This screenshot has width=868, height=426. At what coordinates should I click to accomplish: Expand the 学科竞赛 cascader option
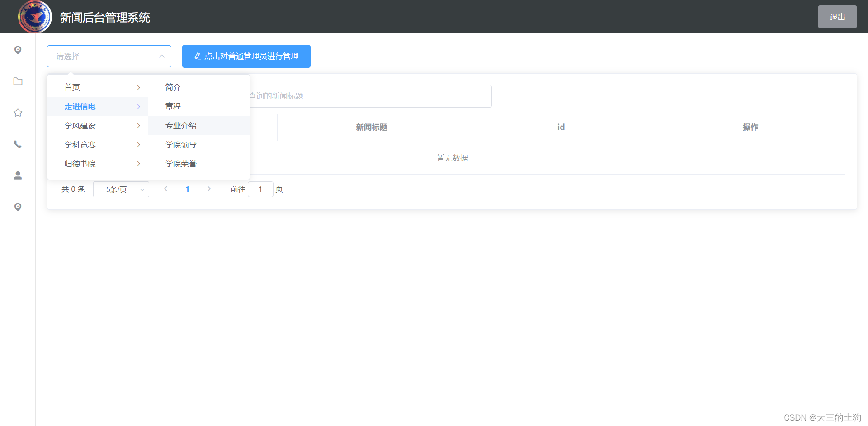click(98, 145)
